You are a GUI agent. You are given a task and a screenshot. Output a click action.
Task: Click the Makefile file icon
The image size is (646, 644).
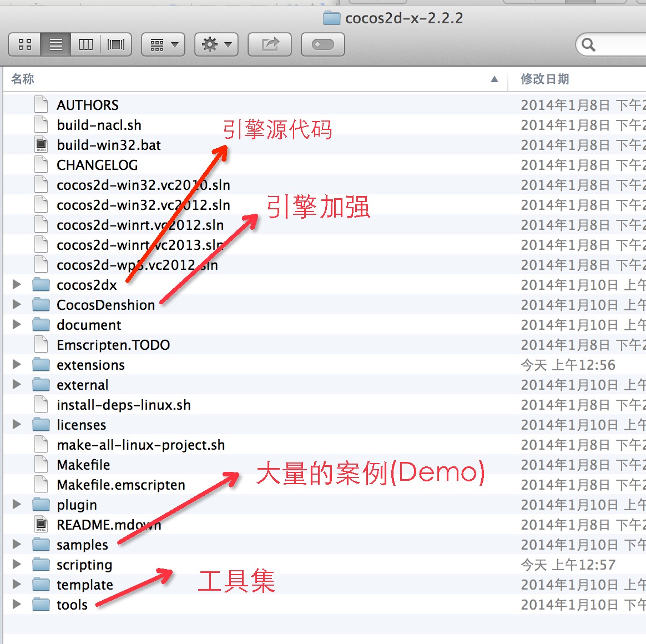click(x=41, y=464)
